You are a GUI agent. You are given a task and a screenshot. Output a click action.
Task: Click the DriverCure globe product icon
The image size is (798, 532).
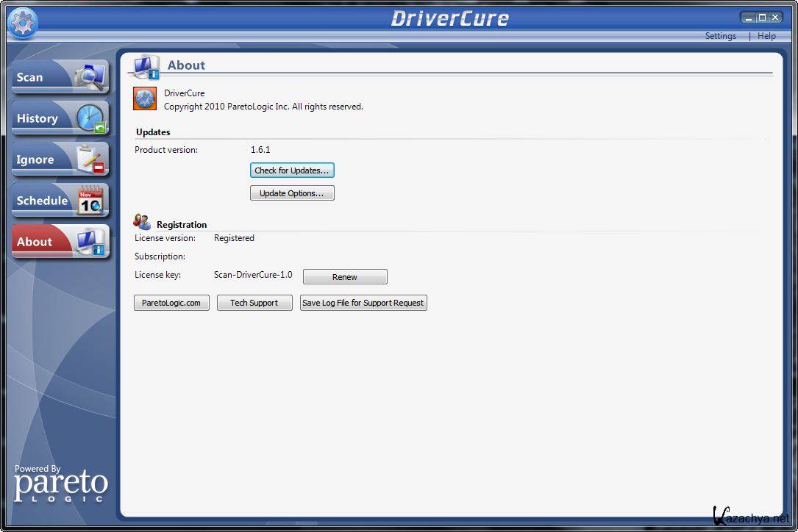click(145, 98)
